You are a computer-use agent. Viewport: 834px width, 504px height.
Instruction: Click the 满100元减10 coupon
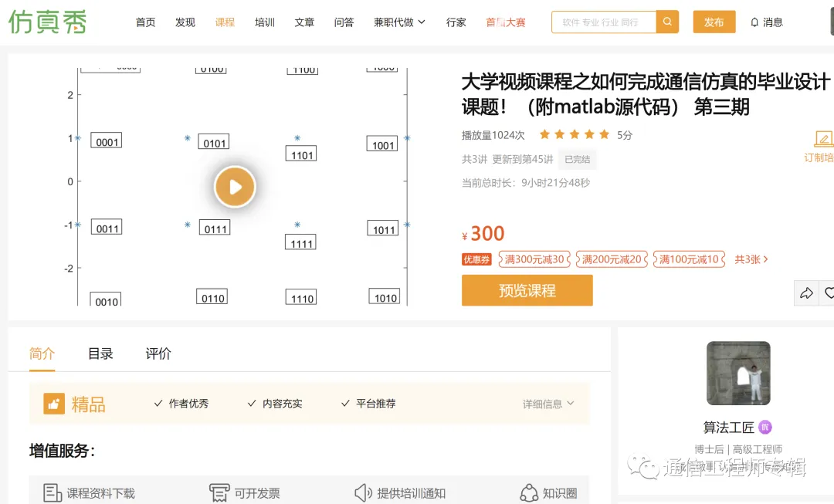(x=689, y=259)
